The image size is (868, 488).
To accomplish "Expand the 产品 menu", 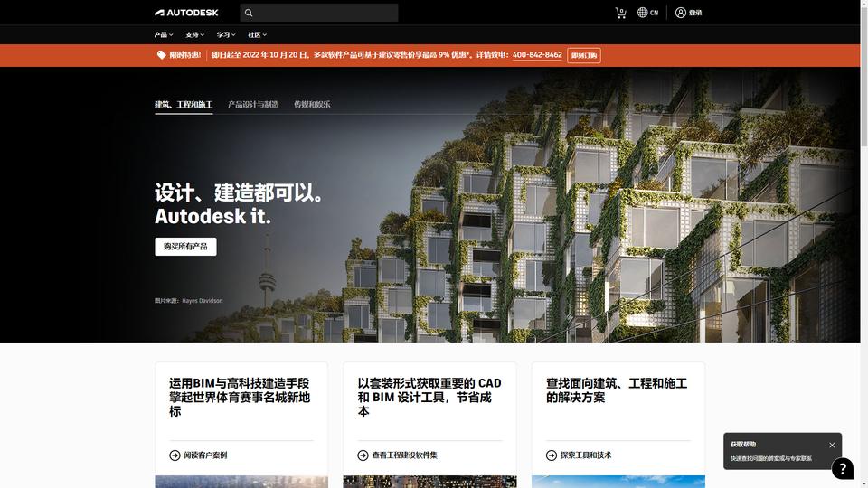I will [164, 35].
